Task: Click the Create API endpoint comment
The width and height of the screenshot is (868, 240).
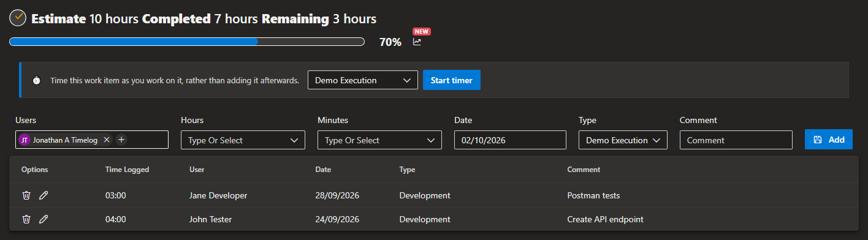Action: pos(605,219)
